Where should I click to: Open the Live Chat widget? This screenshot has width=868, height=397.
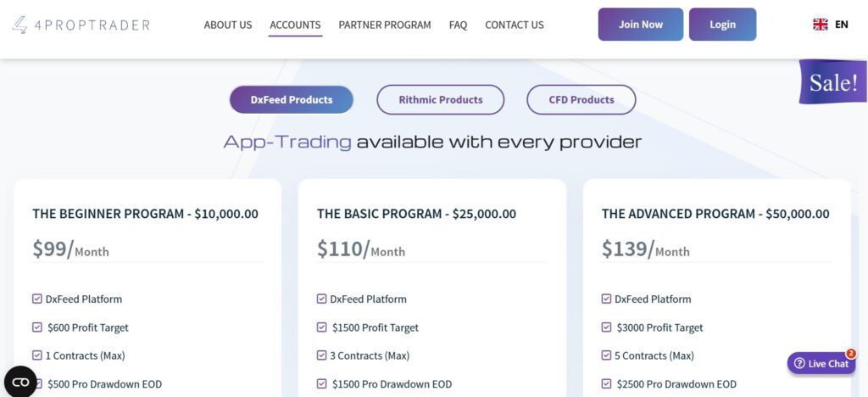(821, 363)
